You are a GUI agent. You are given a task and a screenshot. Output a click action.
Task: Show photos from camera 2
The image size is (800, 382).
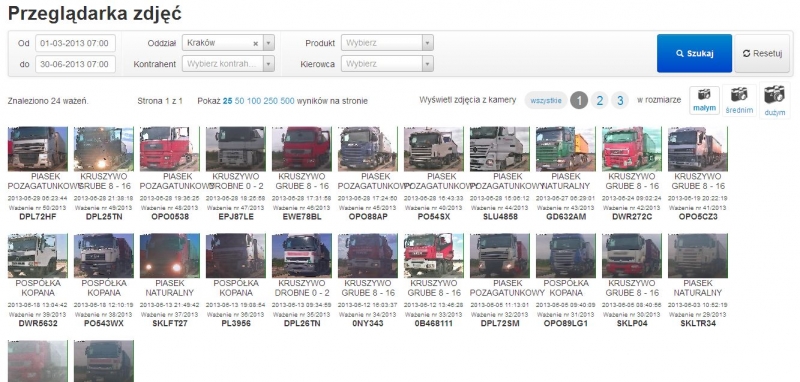599,100
